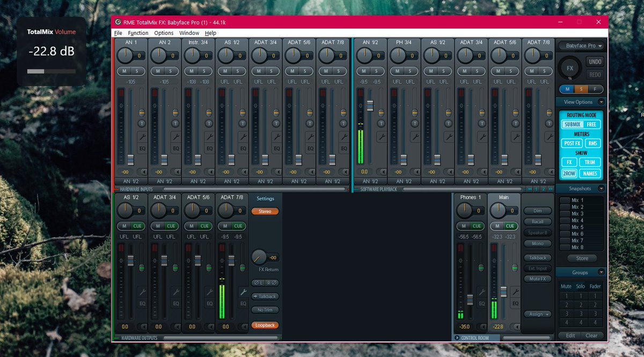The image size is (644, 357).
Task: Click the Recall button
Action: pos(537,222)
